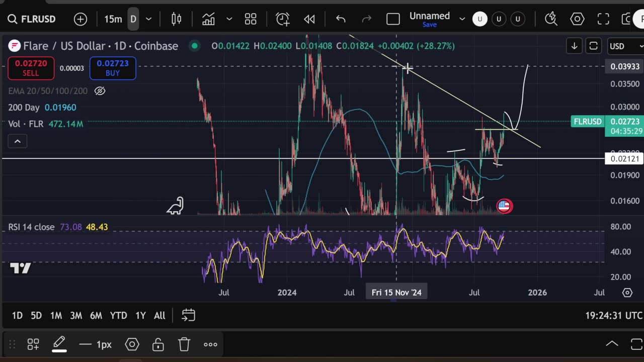Select the 5D date range
This screenshot has height=362, width=644.
[x=36, y=315]
